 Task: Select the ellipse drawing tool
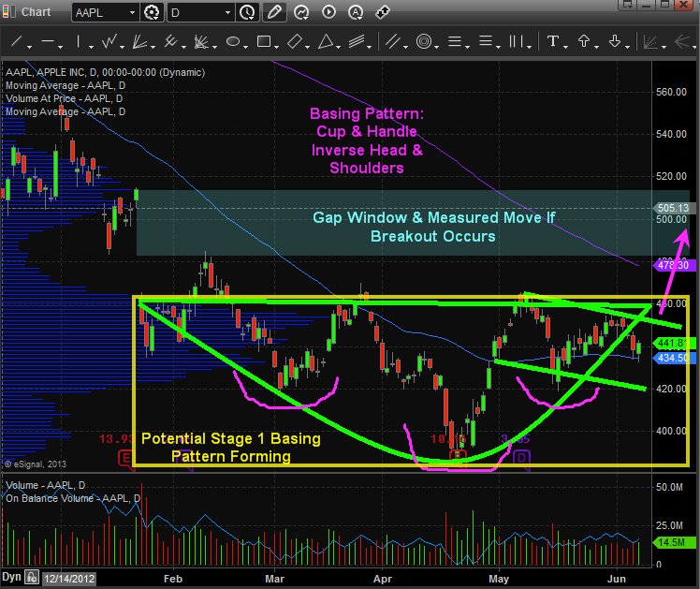233,41
